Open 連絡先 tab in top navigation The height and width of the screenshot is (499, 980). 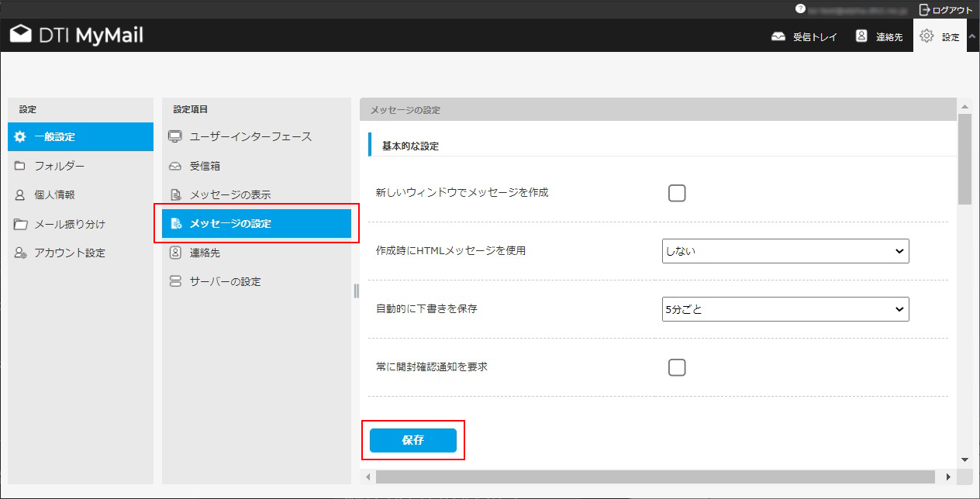(x=879, y=36)
